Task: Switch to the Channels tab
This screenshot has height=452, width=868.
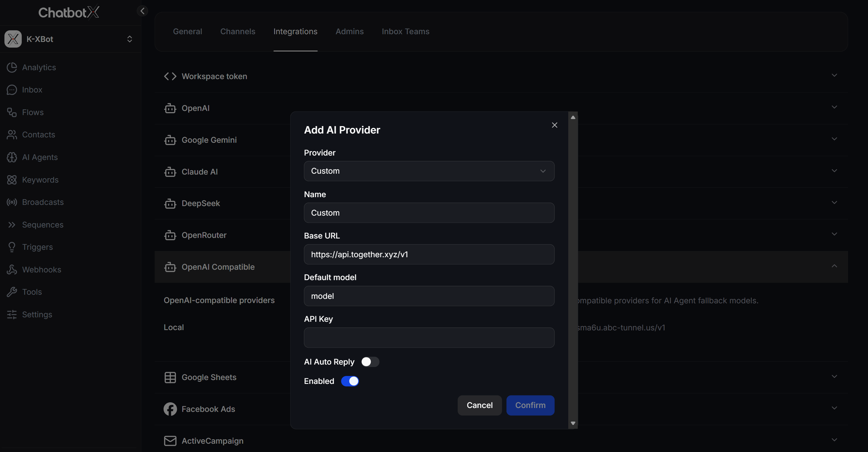Action: click(x=238, y=31)
